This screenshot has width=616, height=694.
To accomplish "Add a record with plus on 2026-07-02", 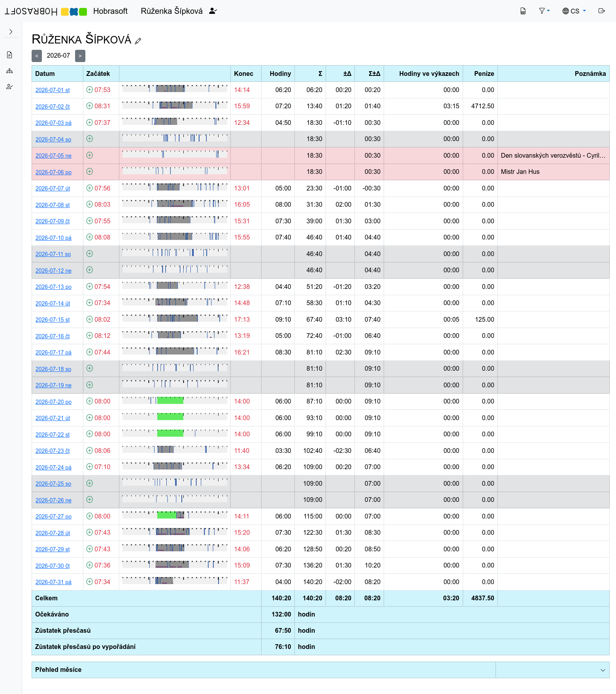I will (x=90, y=106).
